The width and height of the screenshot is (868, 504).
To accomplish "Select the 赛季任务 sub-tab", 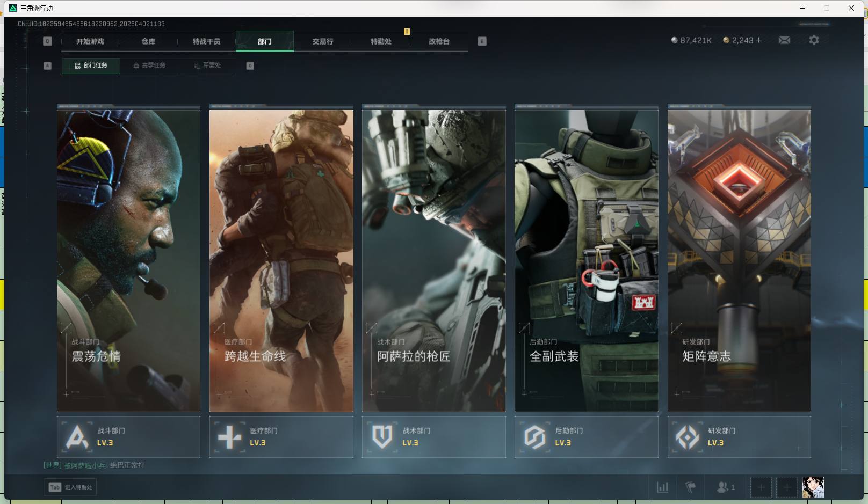I will click(149, 65).
